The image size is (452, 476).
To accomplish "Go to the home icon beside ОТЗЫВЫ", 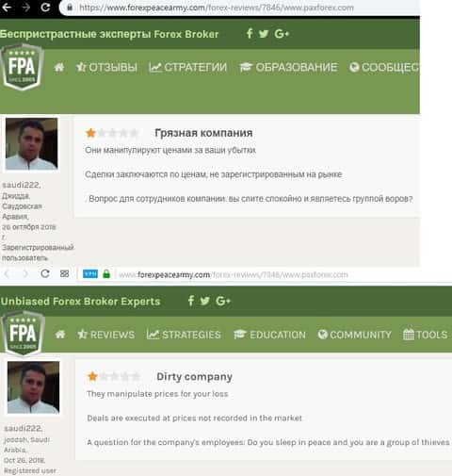I will pyautogui.click(x=59, y=67).
